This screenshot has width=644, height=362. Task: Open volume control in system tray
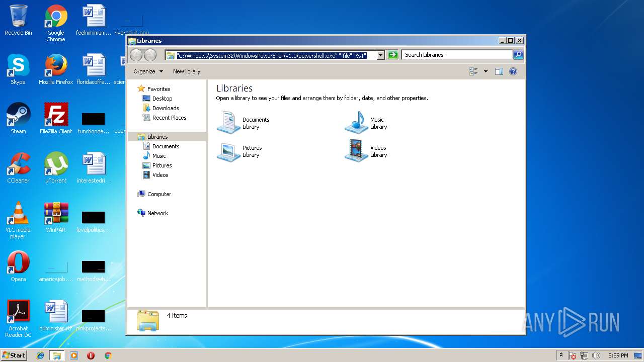click(x=596, y=355)
